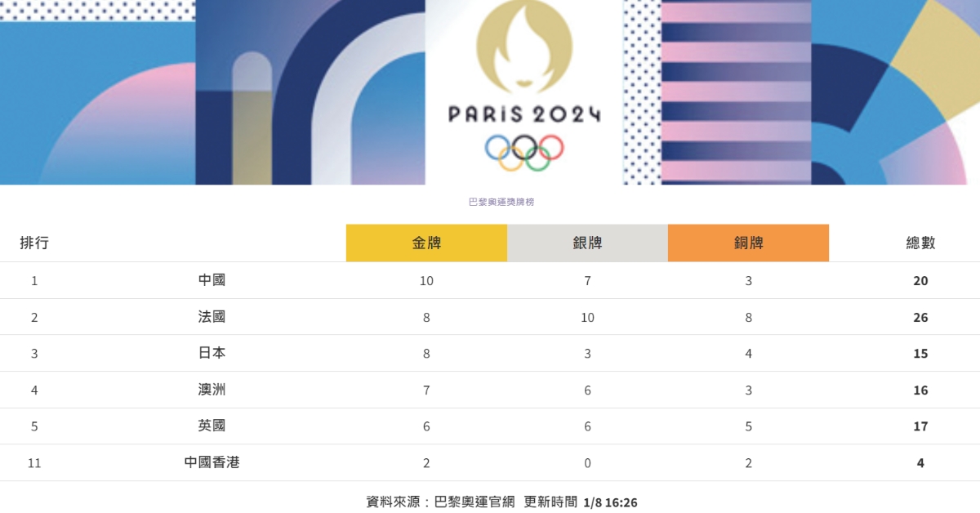Click the update time 1/8 16:26
The height and width of the screenshot is (513, 980).
pos(610,502)
